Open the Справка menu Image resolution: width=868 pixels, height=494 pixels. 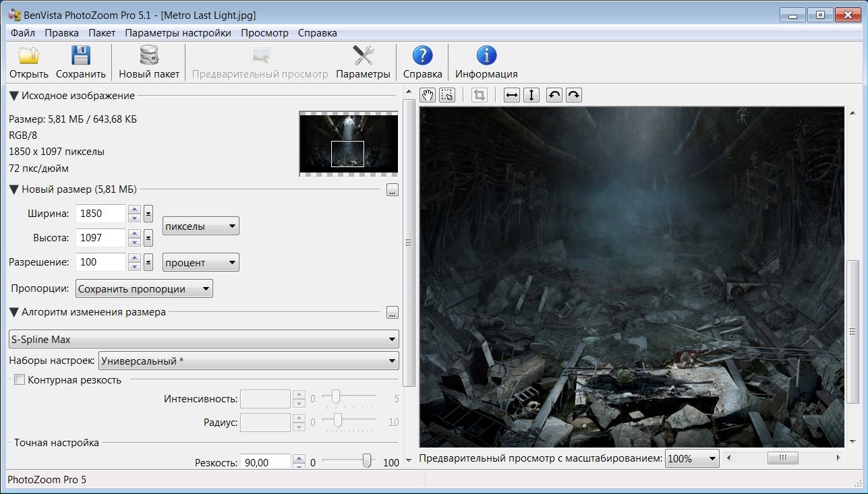pos(317,32)
